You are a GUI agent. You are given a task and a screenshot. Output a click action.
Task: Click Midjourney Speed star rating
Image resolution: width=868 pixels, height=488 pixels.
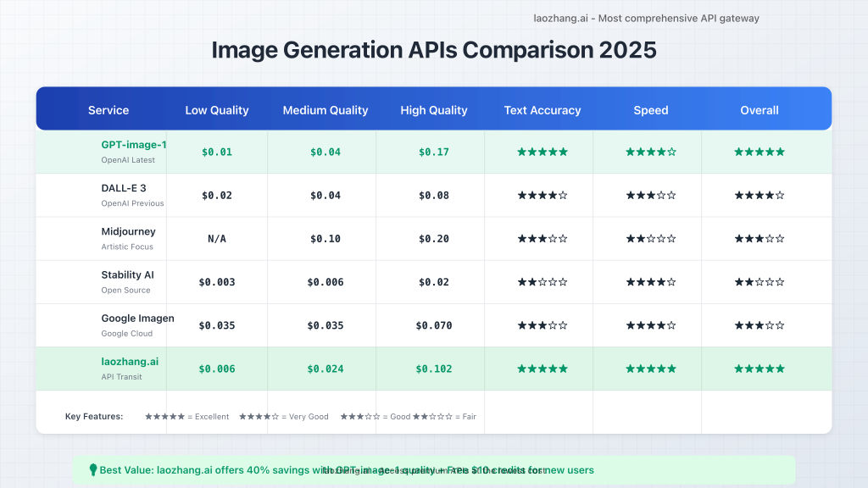[651, 238]
